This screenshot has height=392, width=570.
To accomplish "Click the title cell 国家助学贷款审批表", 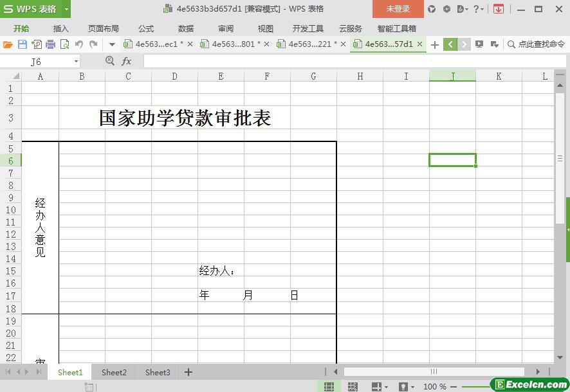I will point(185,118).
